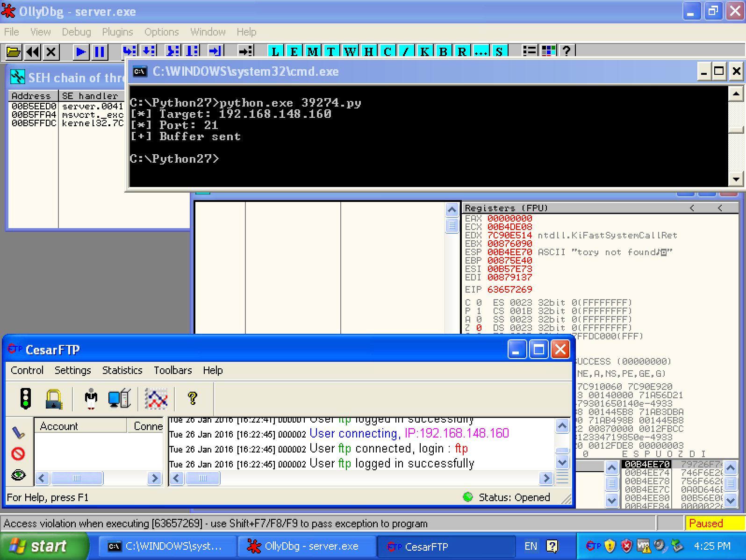Run the program with the play icon
The width and height of the screenshot is (746, 560).
point(81,51)
